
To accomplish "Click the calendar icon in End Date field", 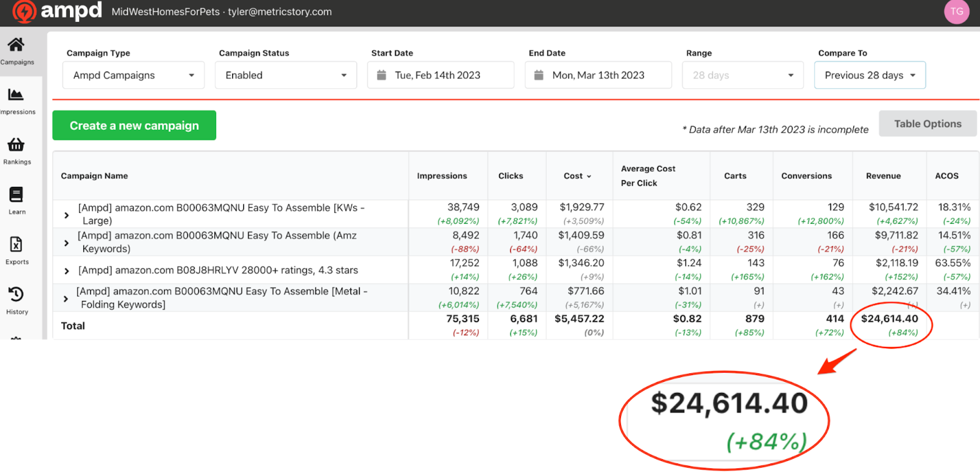I will (539, 75).
